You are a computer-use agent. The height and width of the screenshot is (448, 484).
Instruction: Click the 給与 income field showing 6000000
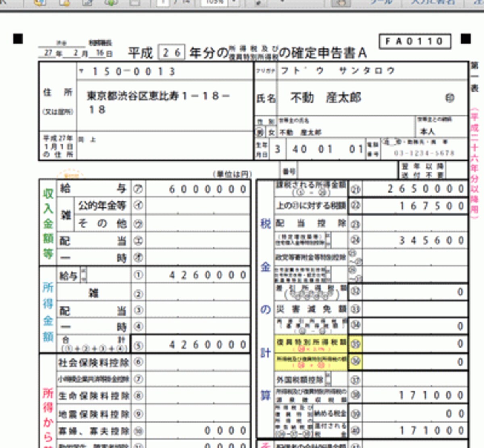[198, 189]
